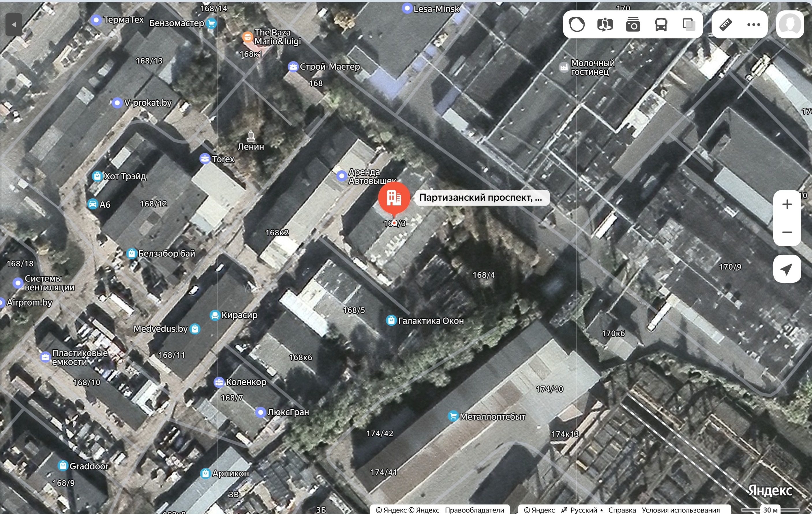Screen dimensions: 812x514
Task: Click the Ленин monument marker
Action: click(x=250, y=136)
